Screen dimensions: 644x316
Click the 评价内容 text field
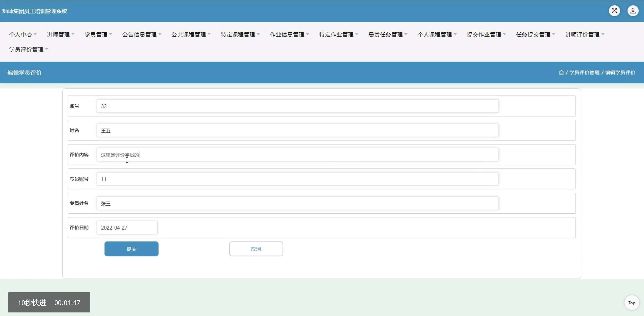[x=297, y=155]
